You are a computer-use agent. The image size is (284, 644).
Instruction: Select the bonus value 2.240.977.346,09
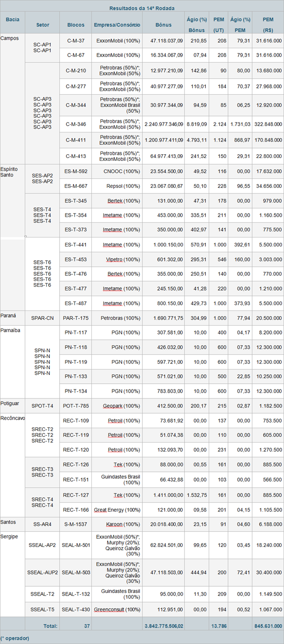point(164,124)
